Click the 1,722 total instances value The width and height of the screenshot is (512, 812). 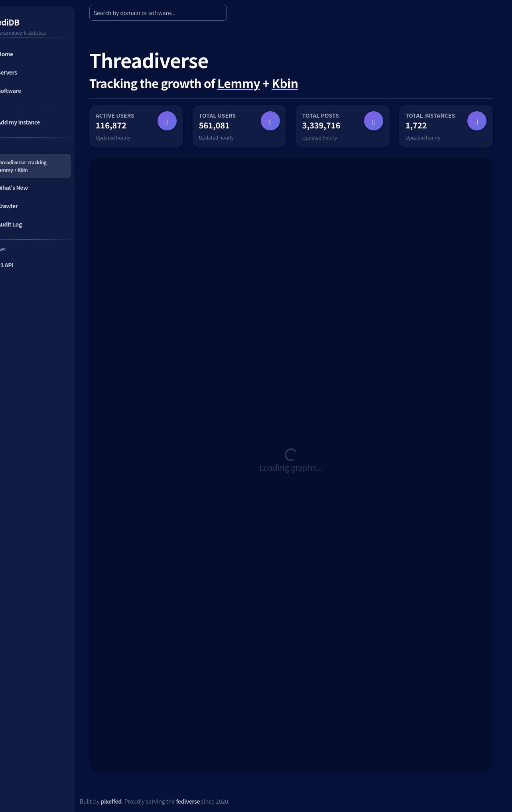(416, 126)
